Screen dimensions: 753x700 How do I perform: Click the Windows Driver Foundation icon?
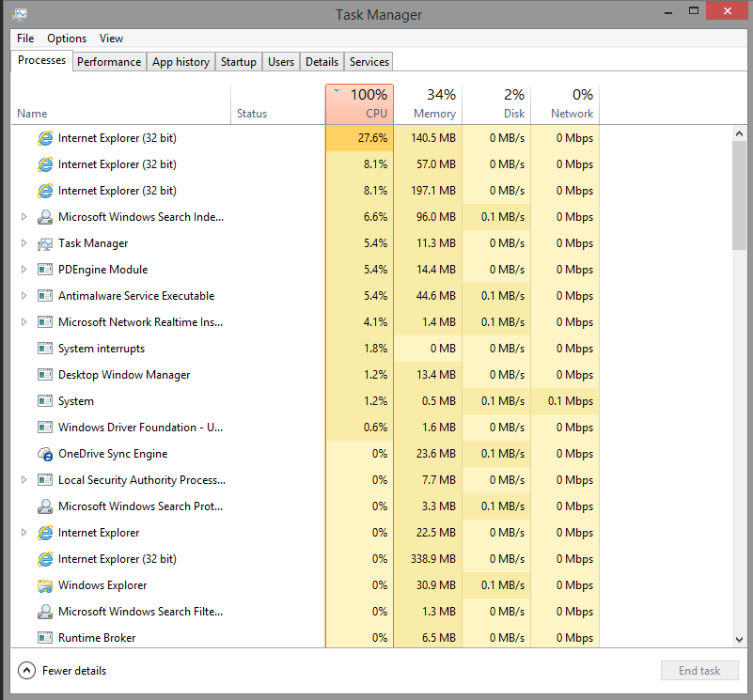[45, 428]
